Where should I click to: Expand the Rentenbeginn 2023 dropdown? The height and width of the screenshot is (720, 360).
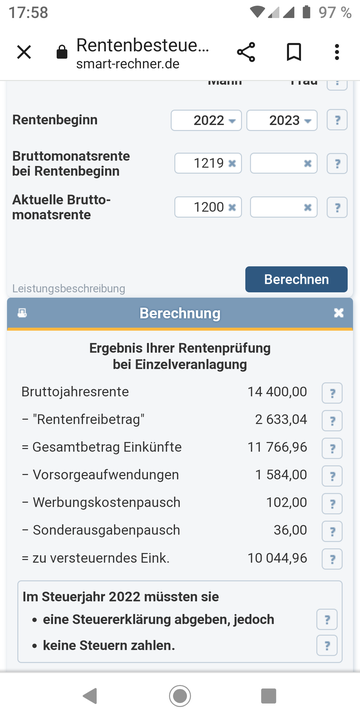282,120
